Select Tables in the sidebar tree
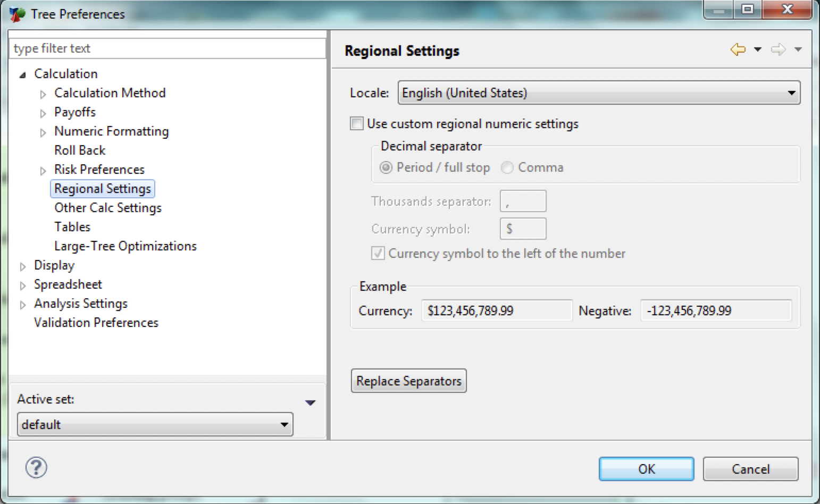The width and height of the screenshot is (820, 504). click(72, 226)
